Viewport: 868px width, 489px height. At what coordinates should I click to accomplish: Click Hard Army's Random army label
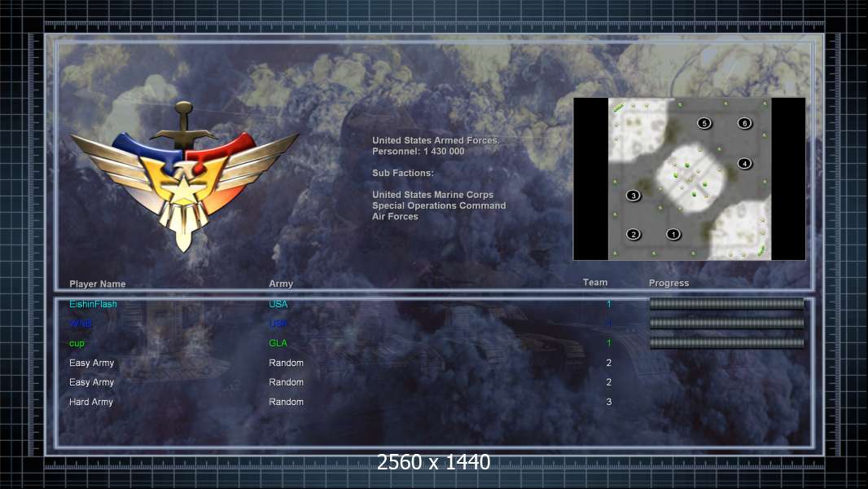[x=286, y=402]
